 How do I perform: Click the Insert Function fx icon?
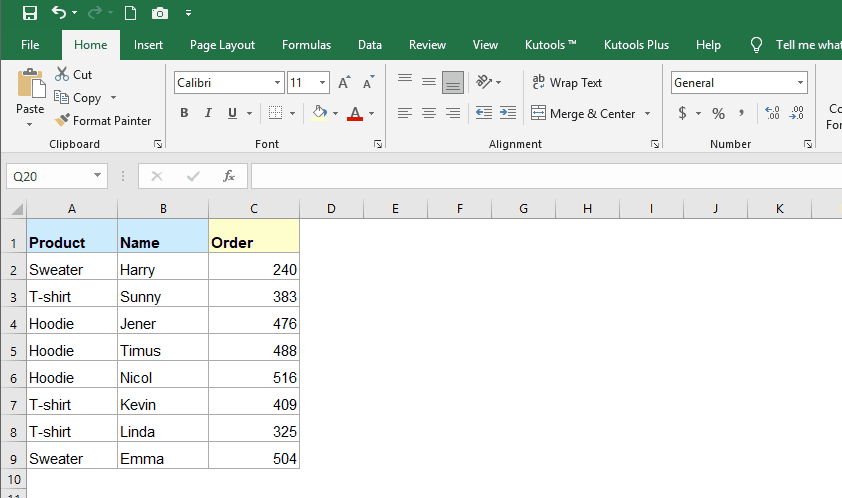pyautogui.click(x=229, y=176)
